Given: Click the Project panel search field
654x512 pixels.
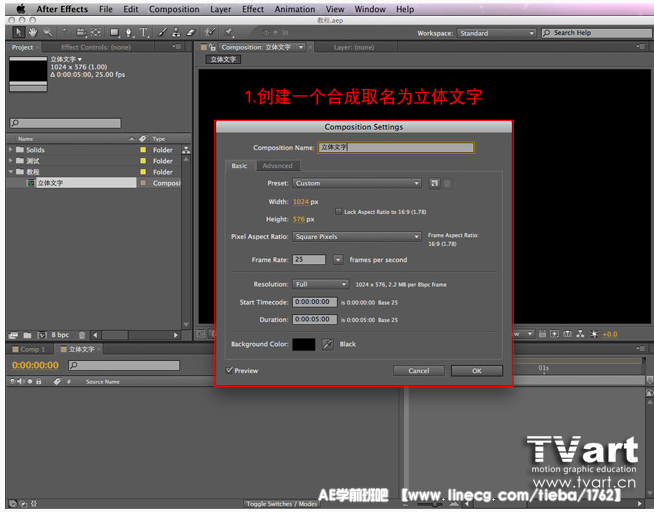Looking at the screenshot, I should 66,123.
